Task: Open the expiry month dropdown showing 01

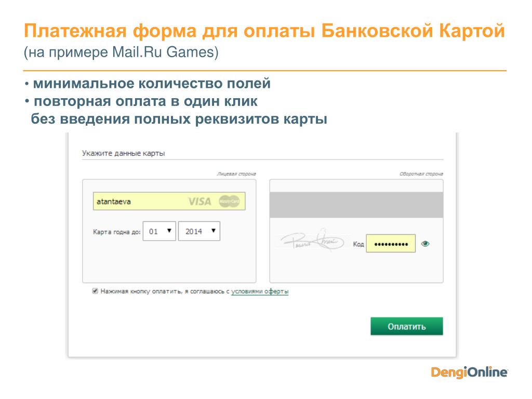Action: [159, 231]
